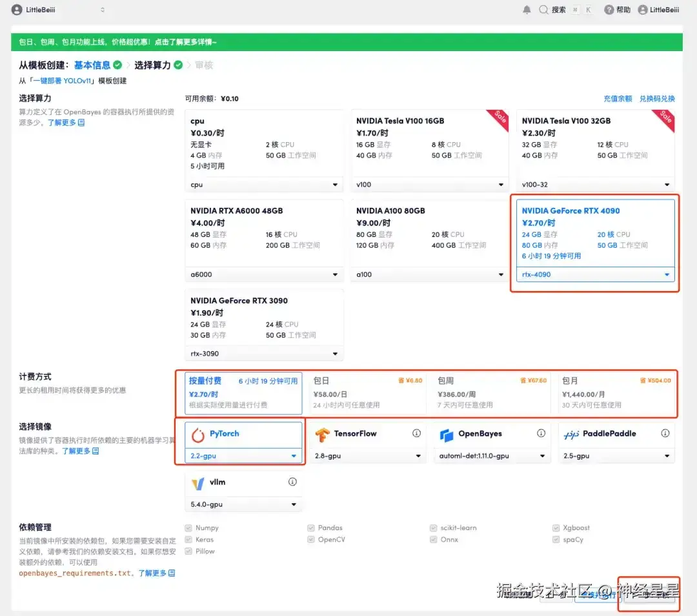
Task: Click the top-left LittleBeiii avatar icon
Action: [17, 10]
